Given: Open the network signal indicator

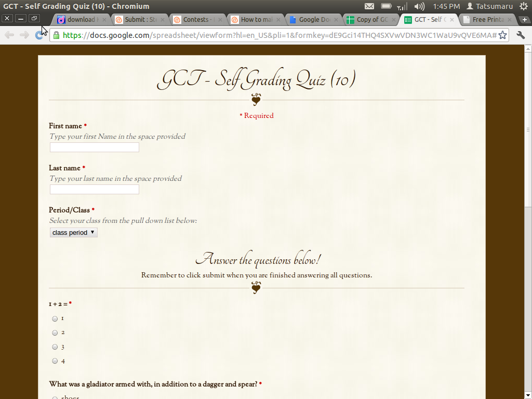Looking at the screenshot, I should tap(402, 6).
